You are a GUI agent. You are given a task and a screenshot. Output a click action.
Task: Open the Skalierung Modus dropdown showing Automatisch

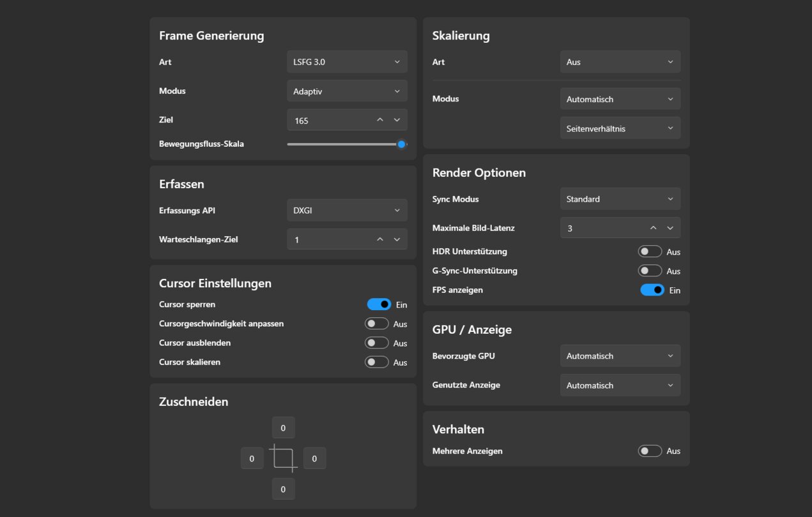[620, 99]
